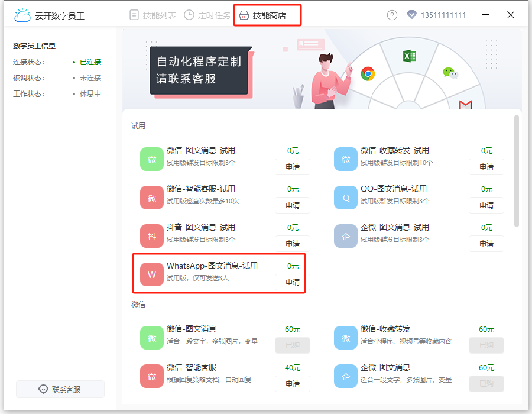This screenshot has width=532, height=414.
Task: Click the description 试用版巡查次数最多10次
Action: coord(203,201)
